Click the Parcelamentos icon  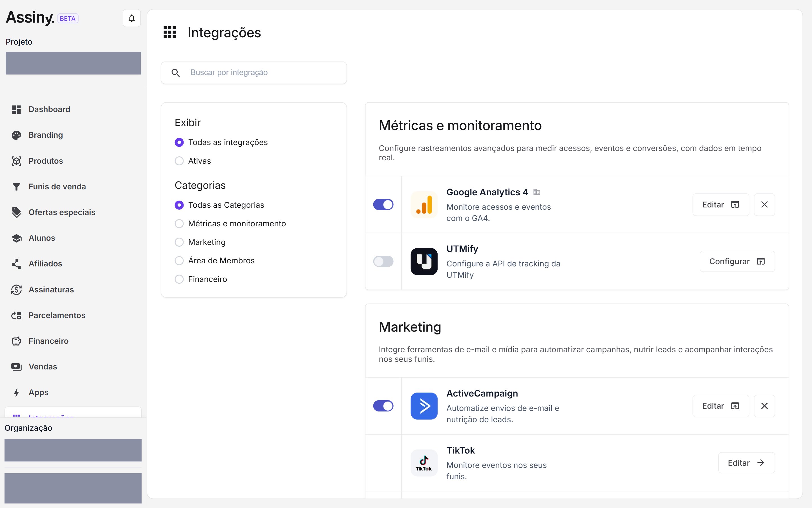16,316
